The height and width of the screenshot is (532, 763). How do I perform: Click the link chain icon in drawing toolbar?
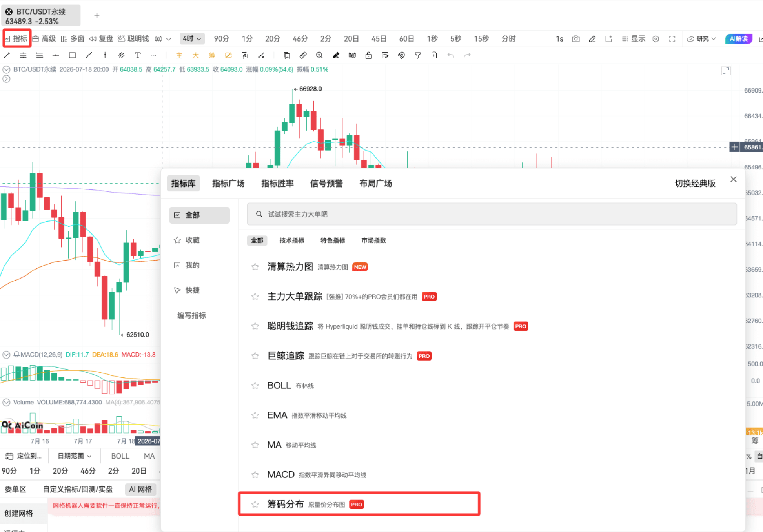pyautogui.click(x=401, y=55)
